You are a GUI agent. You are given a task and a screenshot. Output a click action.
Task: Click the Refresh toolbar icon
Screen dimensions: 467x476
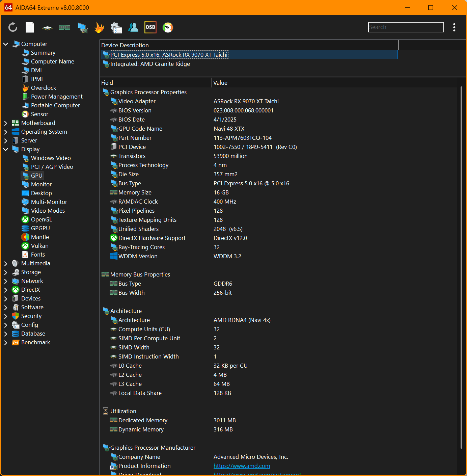[13, 27]
